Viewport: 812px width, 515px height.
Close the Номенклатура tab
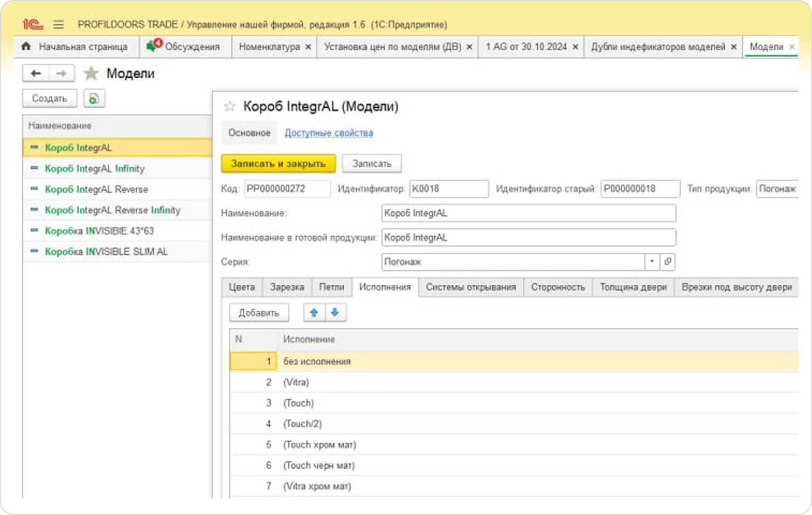click(308, 47)
